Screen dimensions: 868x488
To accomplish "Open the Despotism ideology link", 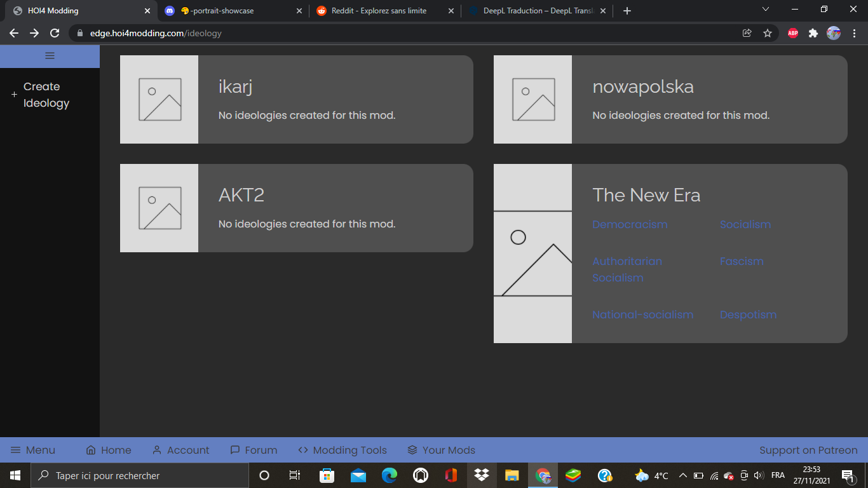I will pos(748,315).
